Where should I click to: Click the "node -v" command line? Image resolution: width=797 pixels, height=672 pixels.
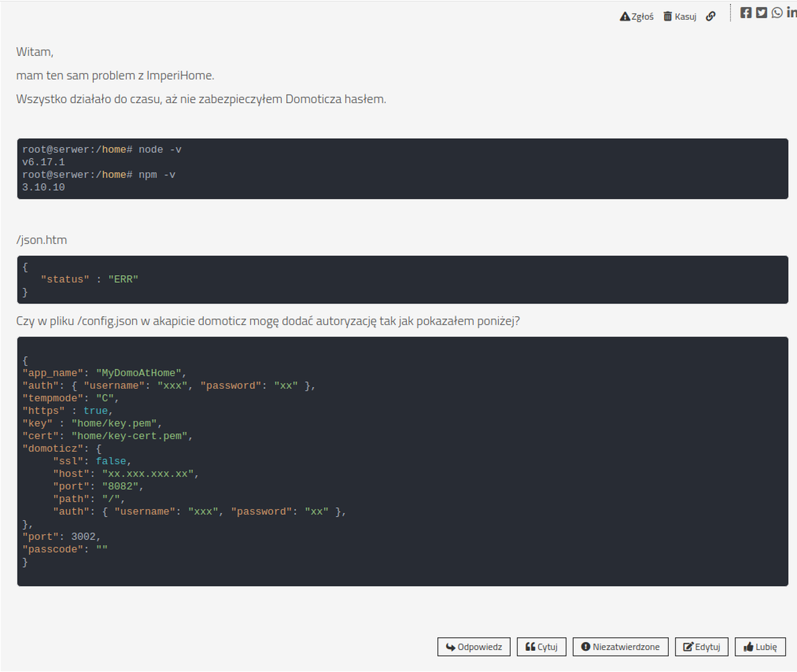(x=102, y=150)
